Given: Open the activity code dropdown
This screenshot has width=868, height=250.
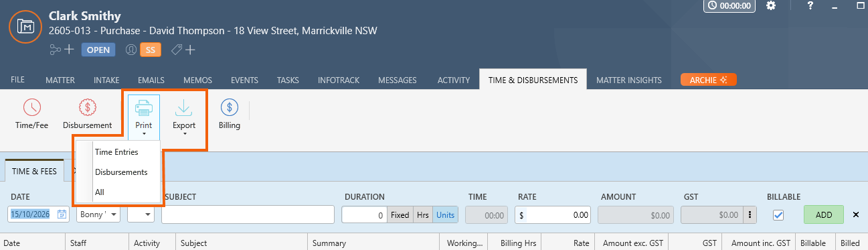Looking at the screenshot, I should tap(141, 214).
